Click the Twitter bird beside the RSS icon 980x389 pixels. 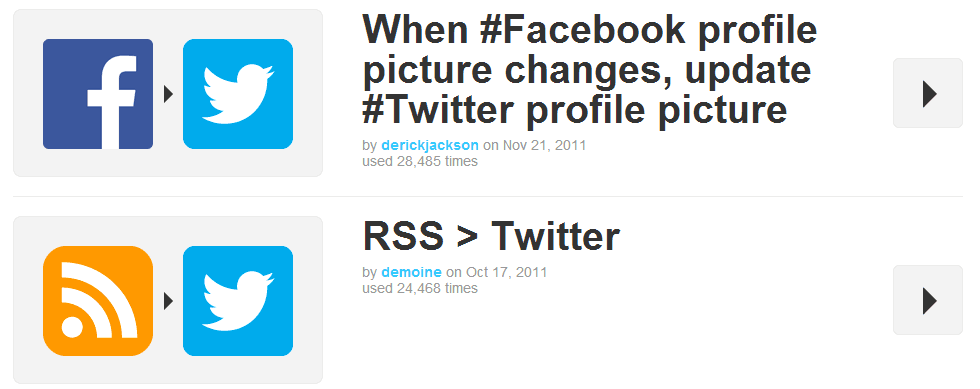(x=238, y=301)
